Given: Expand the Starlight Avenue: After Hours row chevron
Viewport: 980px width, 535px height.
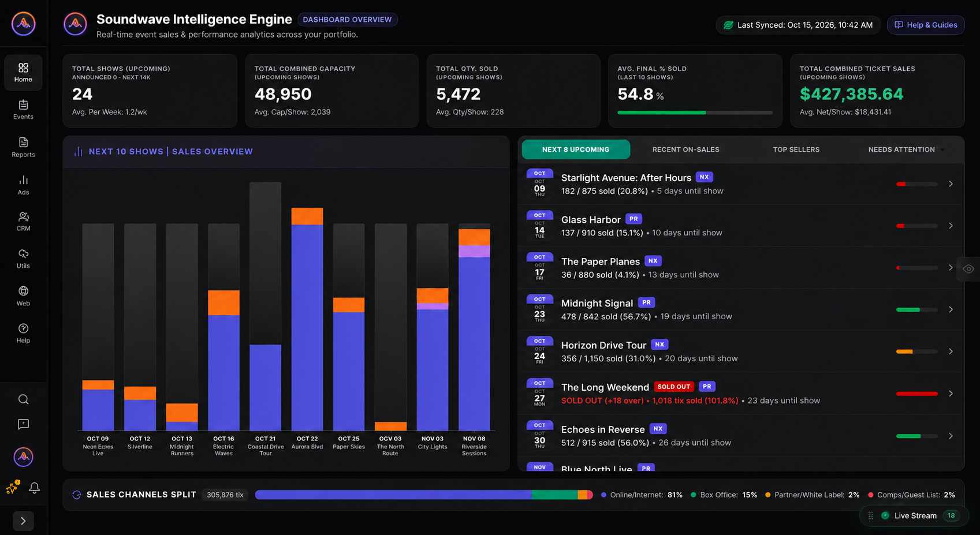Looking at the screenshot, I should pyautogui.click(x=951, y=184).
